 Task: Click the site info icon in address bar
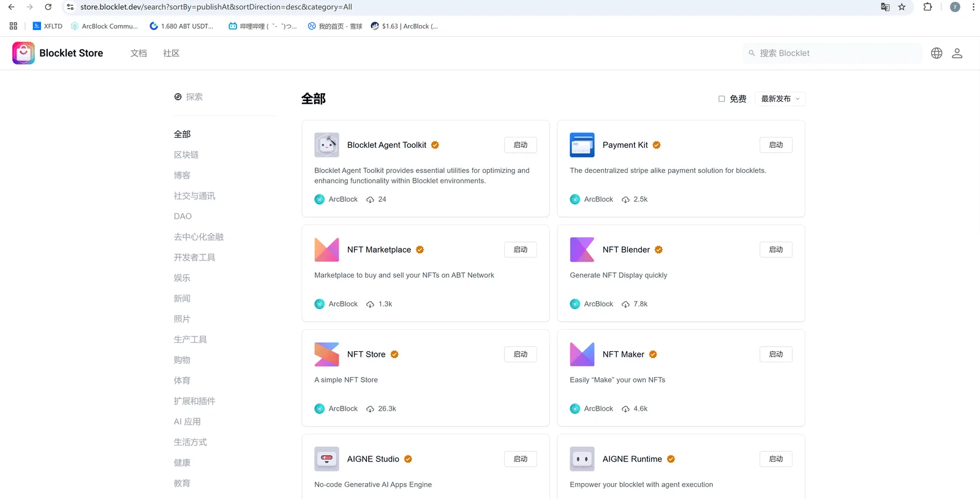[70, 7]
